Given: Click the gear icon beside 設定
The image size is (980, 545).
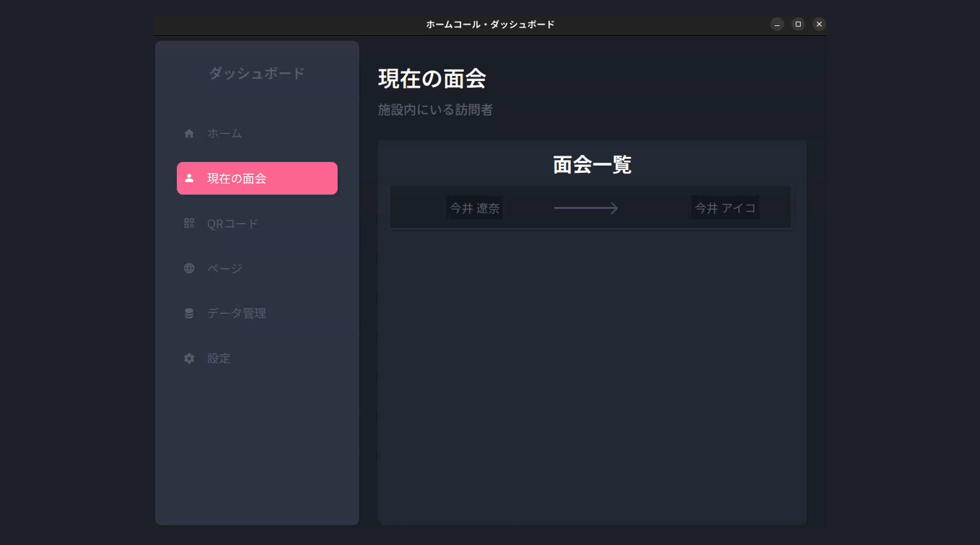Looking at the screenshot, I should point(189,358).
